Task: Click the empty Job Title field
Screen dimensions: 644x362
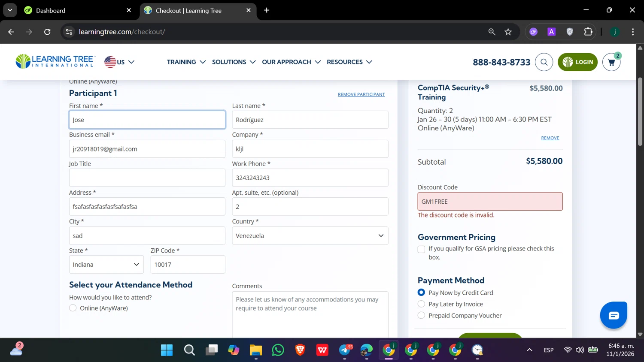Action: [147, 178]
